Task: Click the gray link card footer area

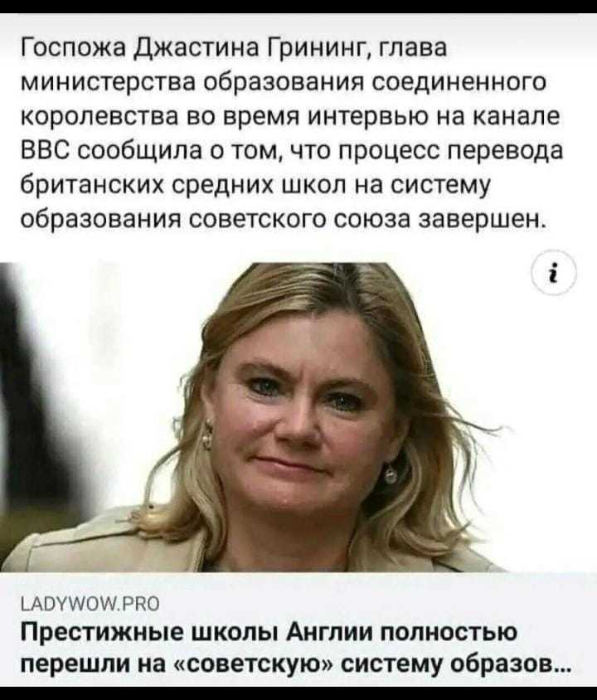Action: point(298,629)
